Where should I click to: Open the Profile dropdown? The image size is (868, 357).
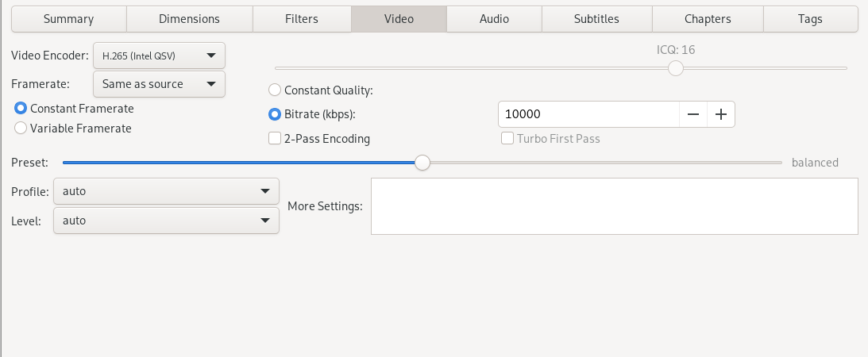point(166,191)
